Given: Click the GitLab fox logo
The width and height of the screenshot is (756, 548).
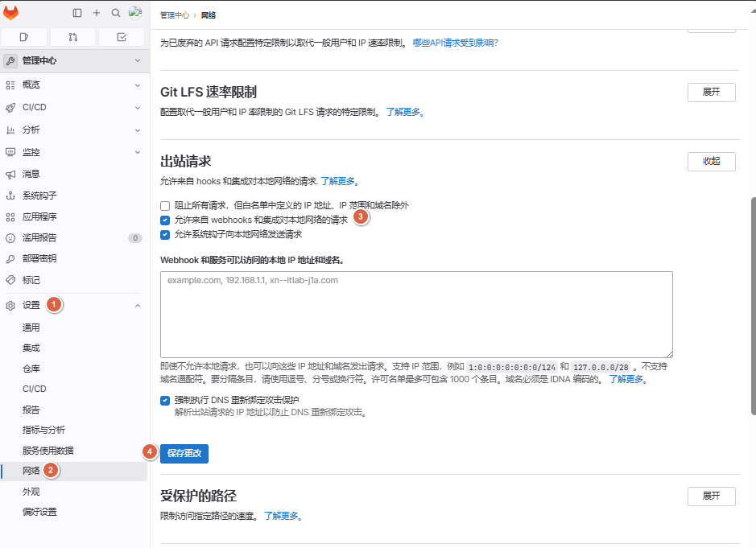Looking at the screenshot, I should pos(10,13).
